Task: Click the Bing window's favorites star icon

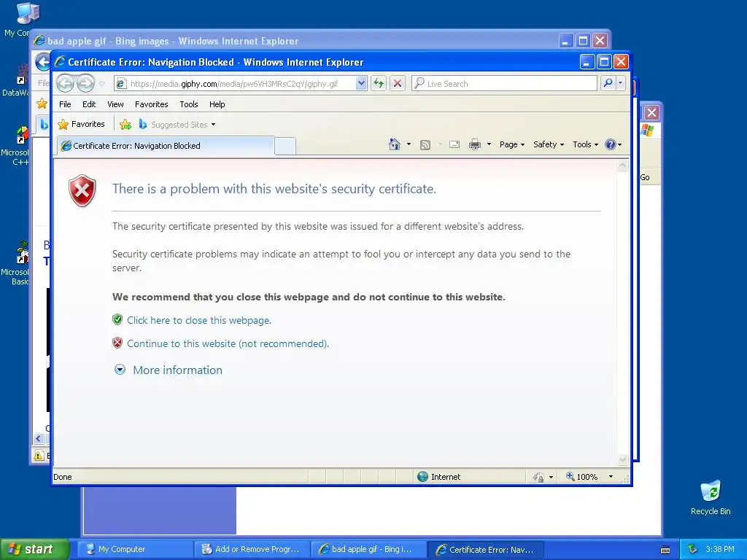Action: pos(42,104)
